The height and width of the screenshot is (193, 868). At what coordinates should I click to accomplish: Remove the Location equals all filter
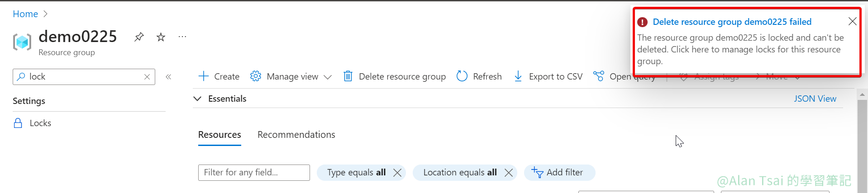pos(509,173)
